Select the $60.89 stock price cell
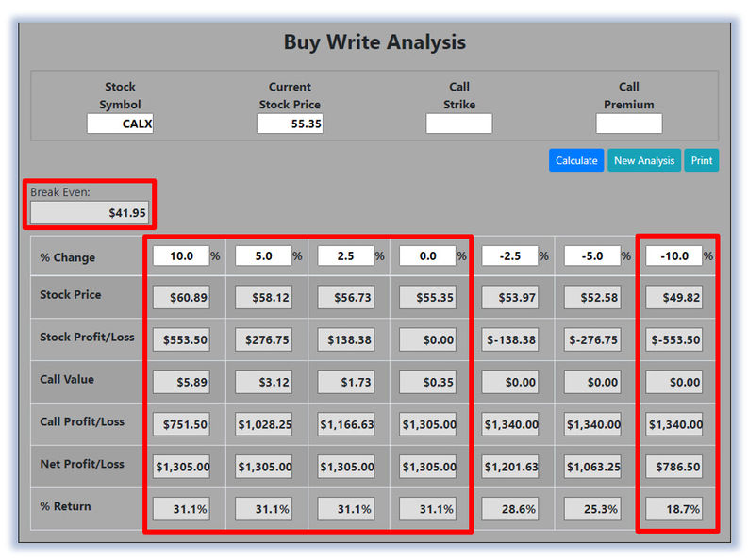Viewport: 748px width, 560px height. [181, 297]
